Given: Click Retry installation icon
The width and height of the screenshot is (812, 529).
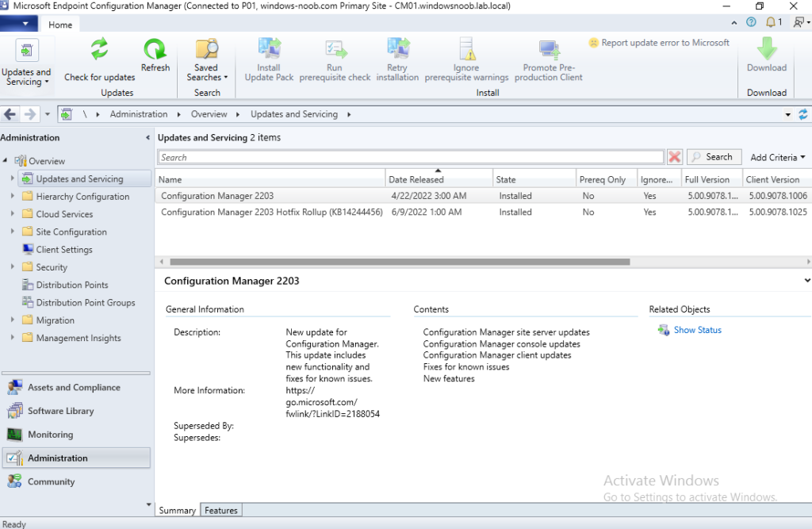Looking at the screenshot, I should click(398, 50).
